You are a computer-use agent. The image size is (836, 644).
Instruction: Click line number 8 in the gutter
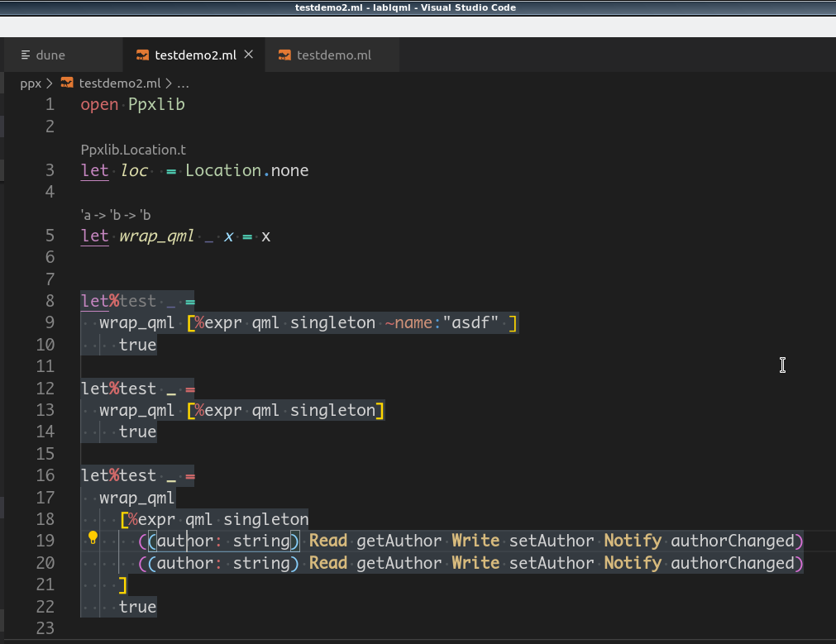point(50,301)
